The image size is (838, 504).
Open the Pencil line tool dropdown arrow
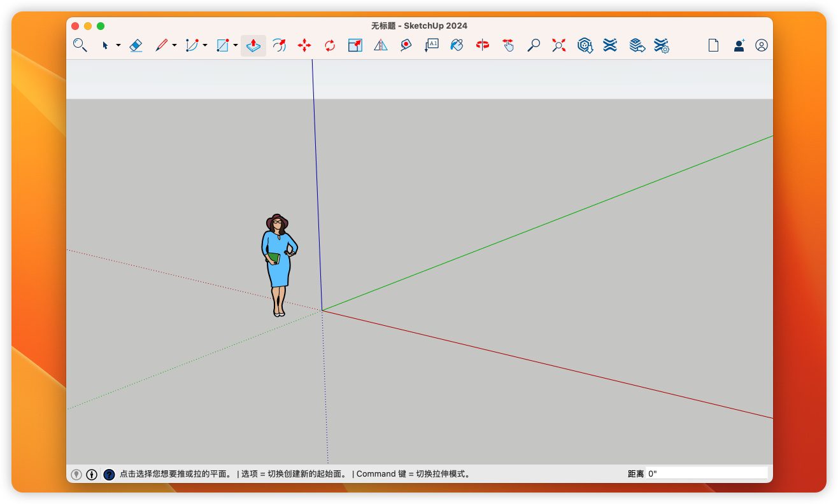[174, 45]
